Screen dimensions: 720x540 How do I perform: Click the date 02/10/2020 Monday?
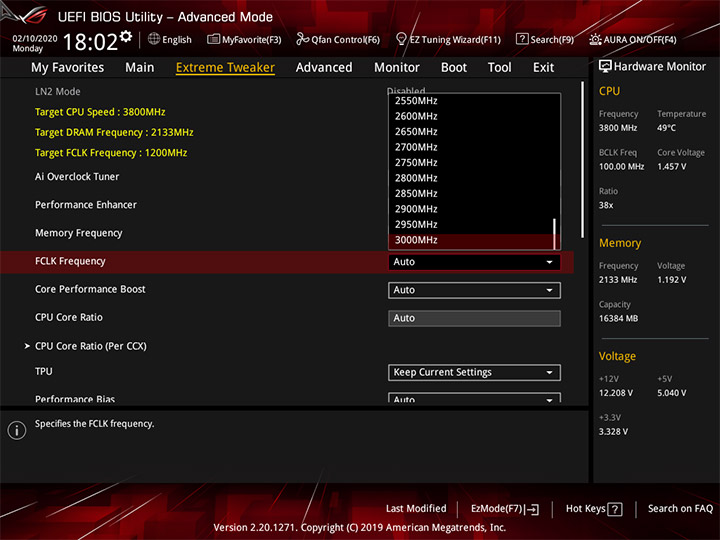coord(35,43)
